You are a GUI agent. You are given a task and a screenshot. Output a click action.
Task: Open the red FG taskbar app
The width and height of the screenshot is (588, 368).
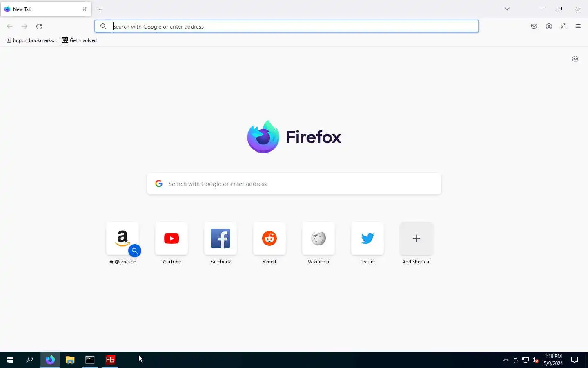tap(110, 360)
